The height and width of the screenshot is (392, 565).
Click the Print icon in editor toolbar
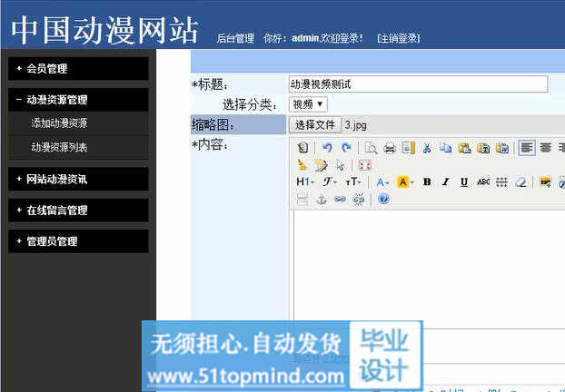tap(390, 148)
